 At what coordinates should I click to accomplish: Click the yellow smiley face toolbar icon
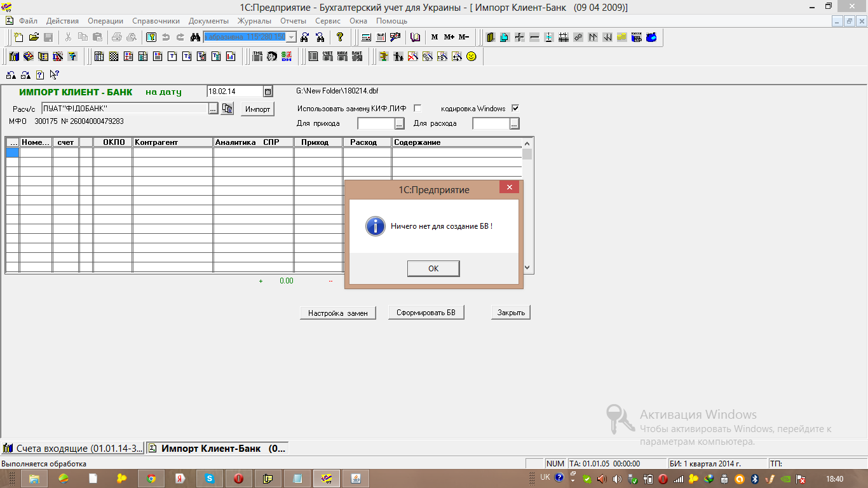point(471,57)
